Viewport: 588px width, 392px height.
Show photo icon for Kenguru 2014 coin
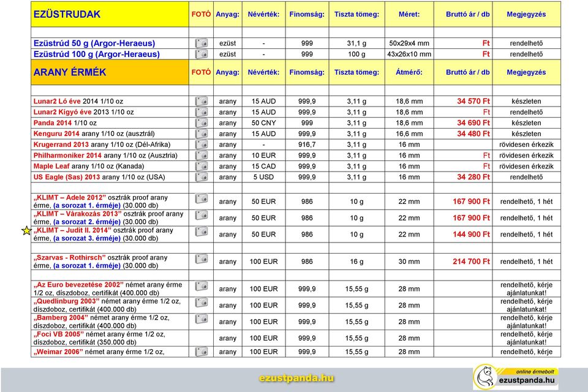[202, 134]
